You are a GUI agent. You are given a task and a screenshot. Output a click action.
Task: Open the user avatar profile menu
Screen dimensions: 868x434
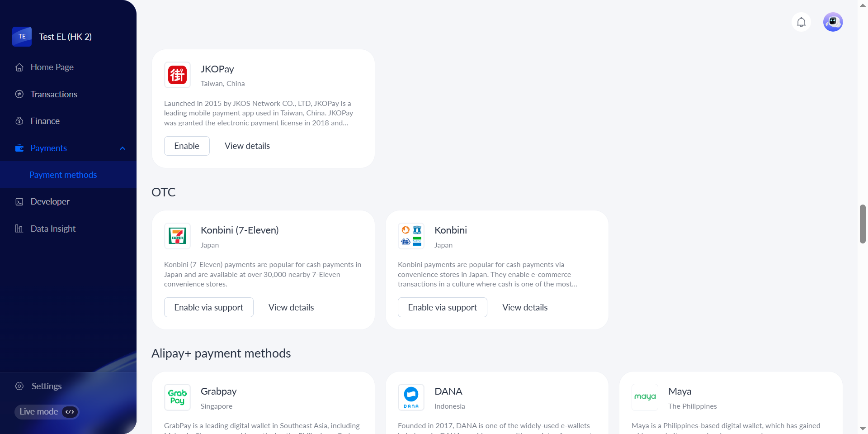click(833, 22)
